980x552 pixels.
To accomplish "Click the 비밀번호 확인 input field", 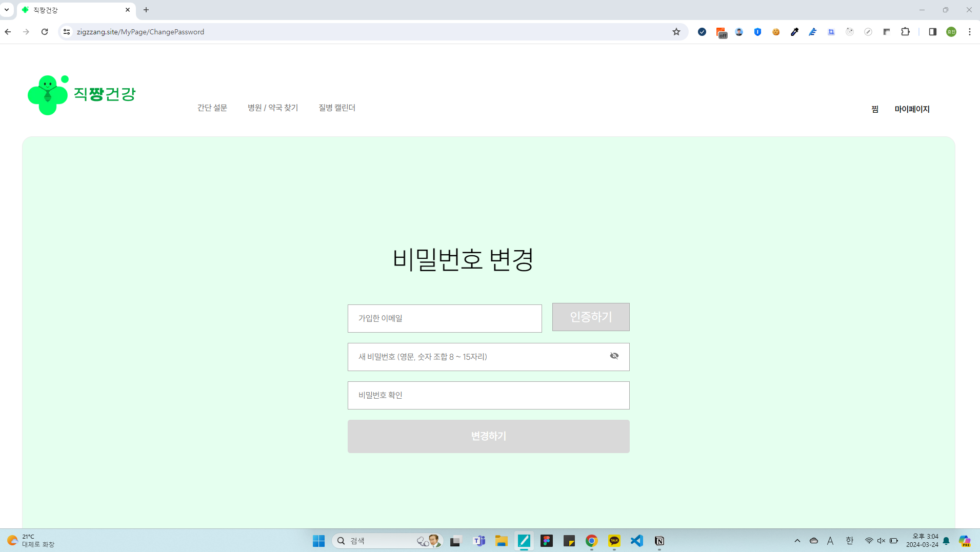I will pos(488,395).
